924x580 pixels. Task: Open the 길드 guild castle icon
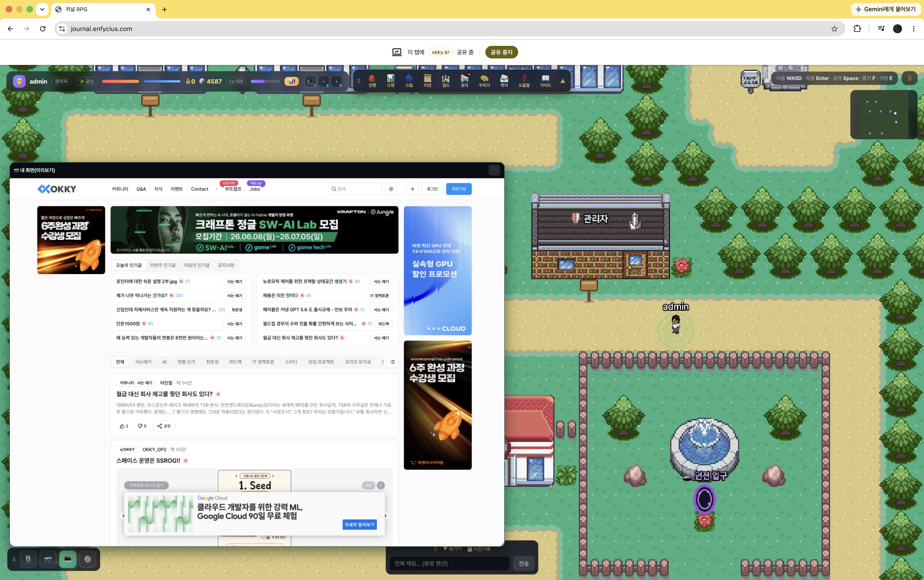[446, 81]
